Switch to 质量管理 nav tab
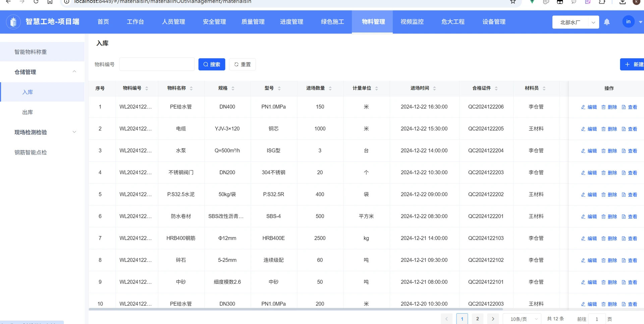 coord(253,22)
